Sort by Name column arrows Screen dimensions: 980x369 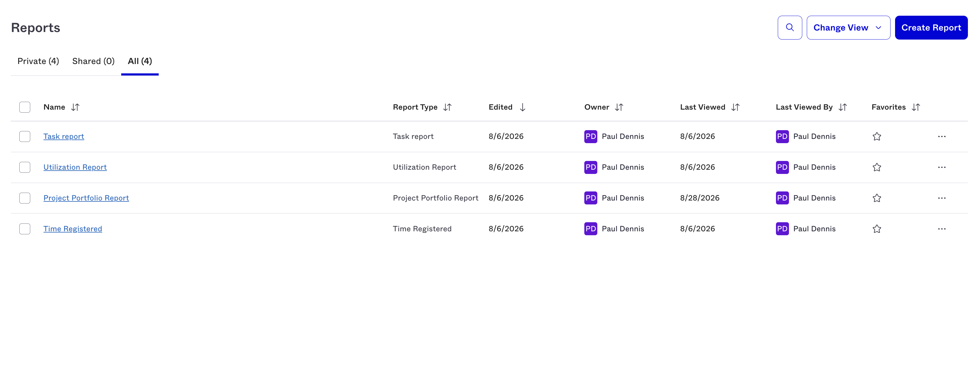coord(75,107)
